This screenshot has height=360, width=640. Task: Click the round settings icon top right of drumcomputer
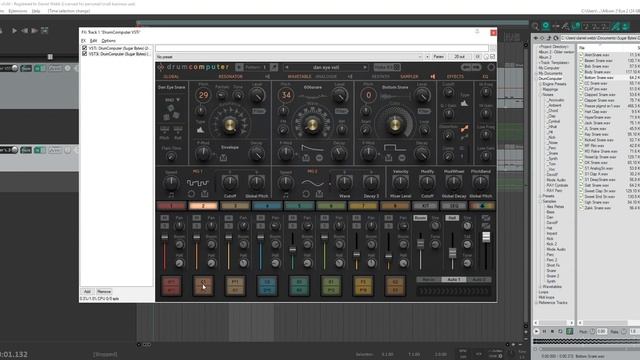point(491,67)
